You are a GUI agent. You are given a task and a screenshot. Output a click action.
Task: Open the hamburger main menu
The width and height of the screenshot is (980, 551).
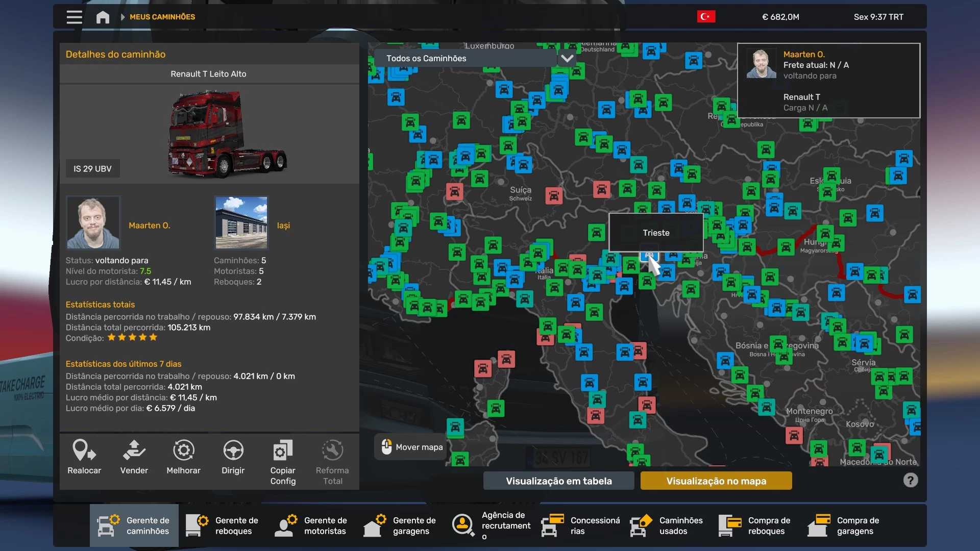(x=74, y=17)
